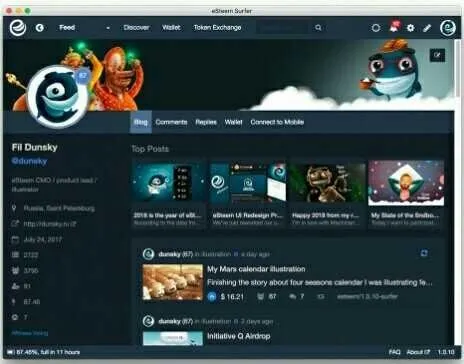The image size is (464, 364).
Task: Upvote the Mars calendar post
Action: 212,296
